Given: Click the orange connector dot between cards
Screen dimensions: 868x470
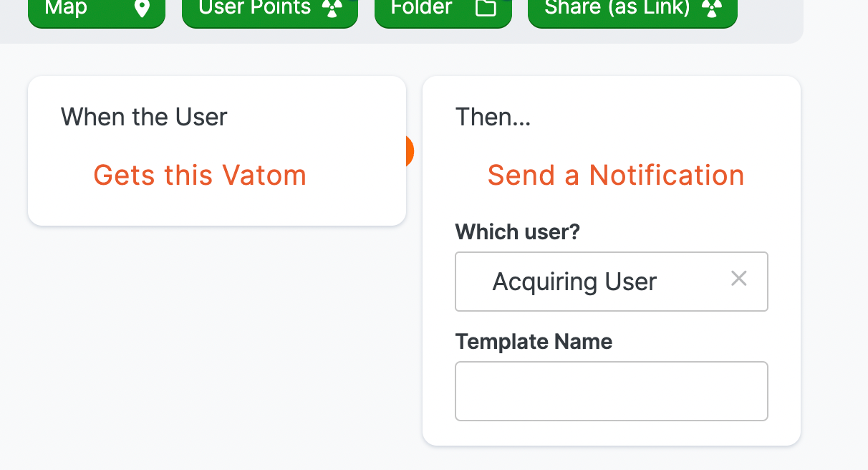Looking at the screenshot, I should click(x=409, y=151).
